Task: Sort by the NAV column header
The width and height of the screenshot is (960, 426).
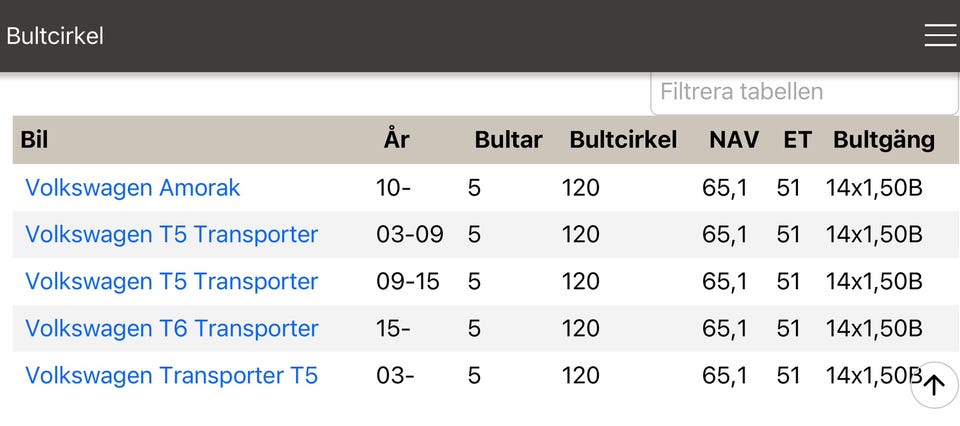Action: [x=734, y=140]
